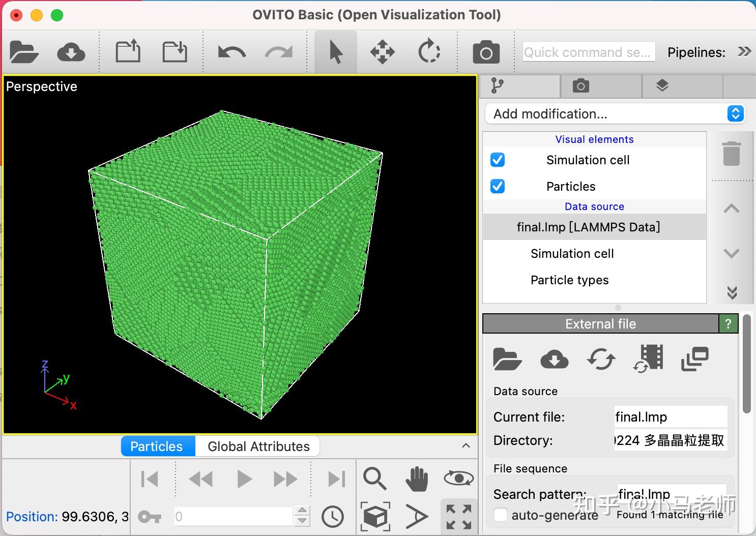This screenshot has width=756, height=536.
Task: Activate the Pan hand viewport tool
Action: (x=417, y=479)
